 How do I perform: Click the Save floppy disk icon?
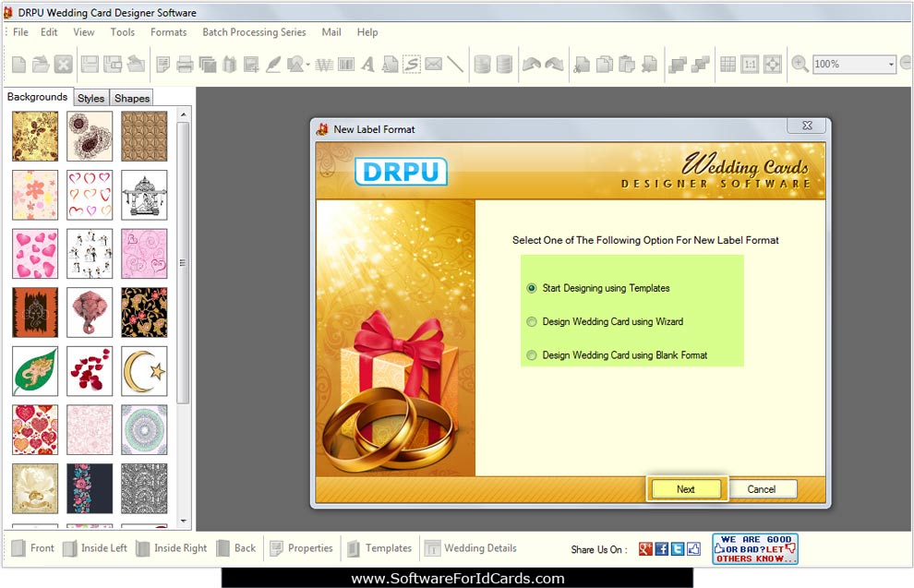90,64
